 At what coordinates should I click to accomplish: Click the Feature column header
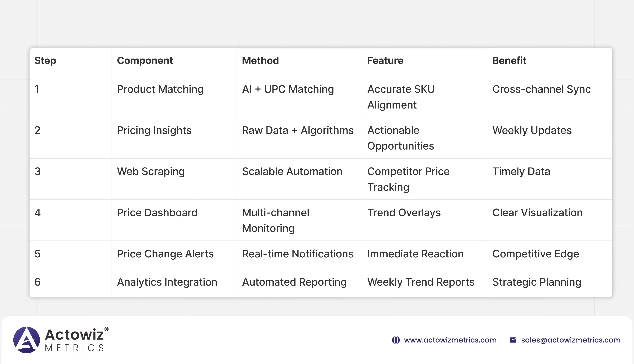385,61
